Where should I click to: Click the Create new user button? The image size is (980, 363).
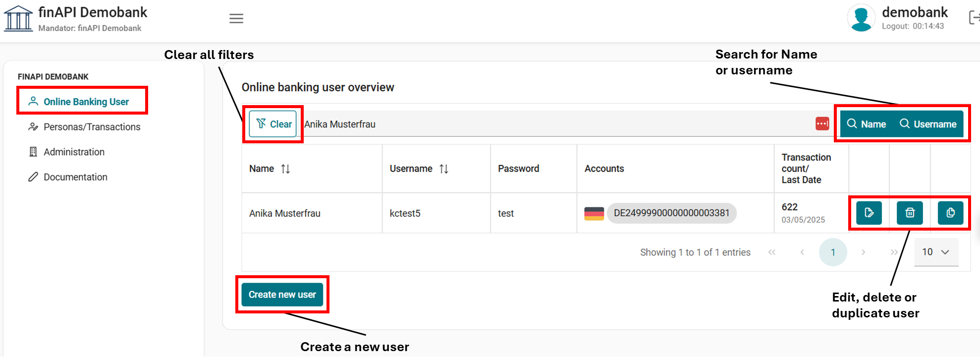[282, 295]
